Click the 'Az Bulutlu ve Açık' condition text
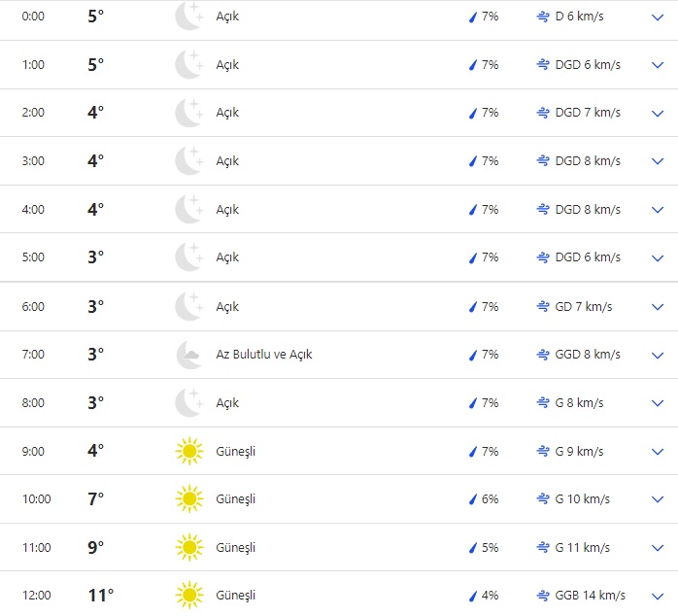678x616 pixels. pyautogui.click(x=264, y=355)
